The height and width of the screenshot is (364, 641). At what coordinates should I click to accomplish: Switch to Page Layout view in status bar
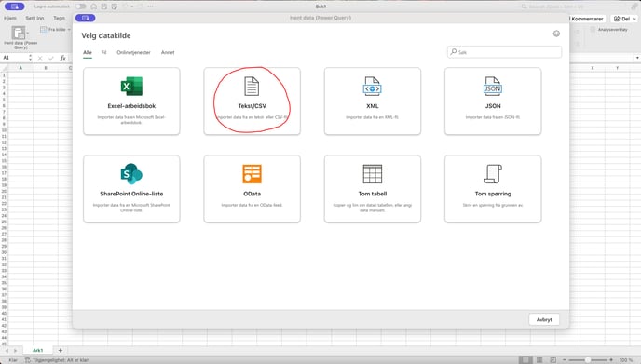tap(539, 360)
